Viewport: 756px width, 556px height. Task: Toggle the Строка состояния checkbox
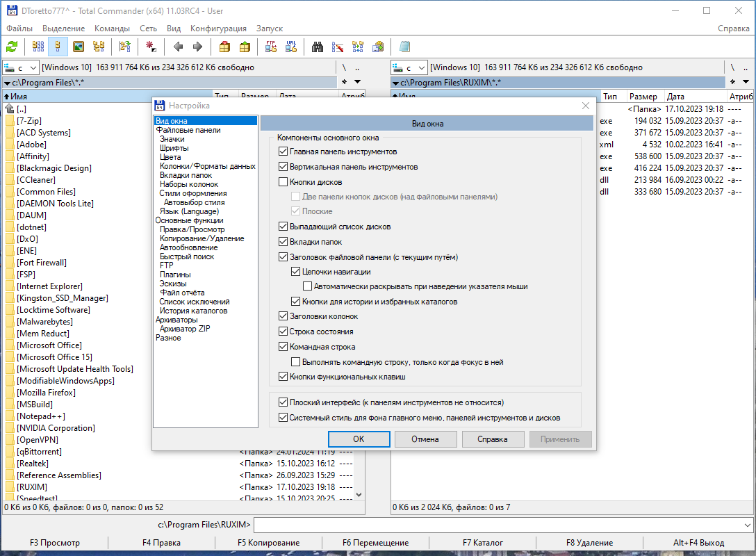pyautogui.click(x=283, y=332)
